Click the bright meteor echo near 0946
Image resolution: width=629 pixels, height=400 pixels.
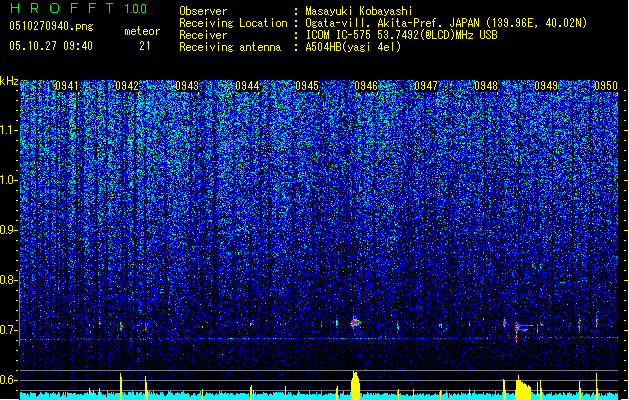(x=355, y=322)
